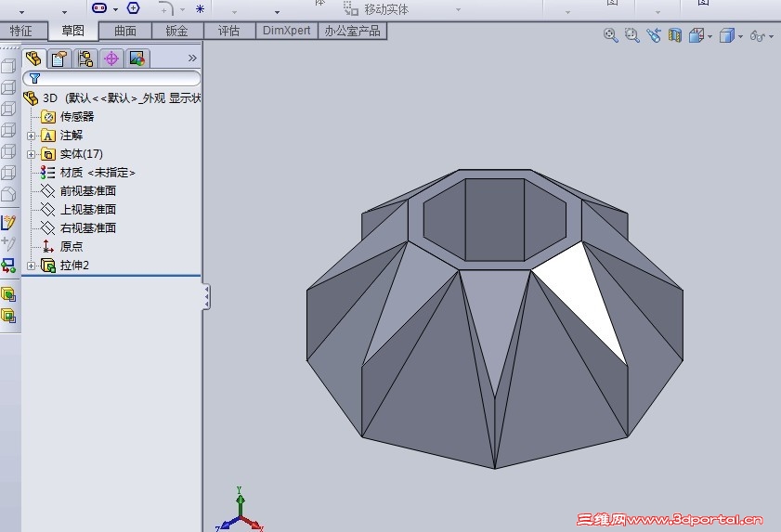
Task: Expand the manager panel tabs chevron
Action: point(192,58)
